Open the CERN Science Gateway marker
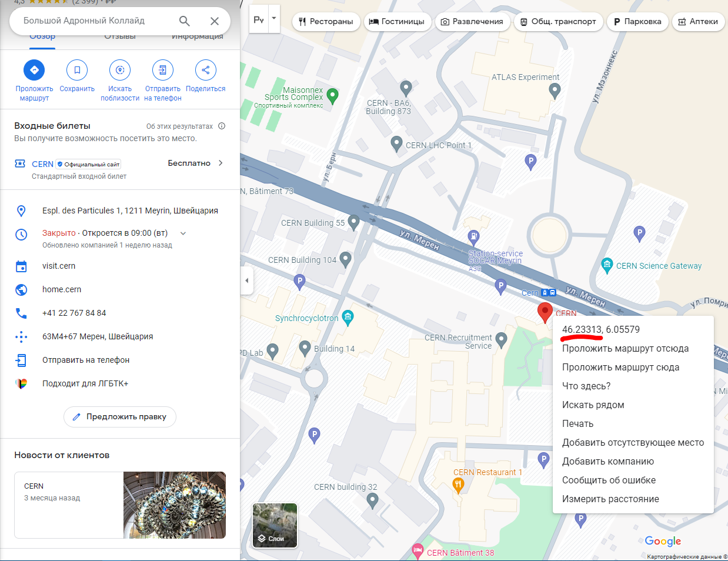This screenshot has height=561, width=728. [607, 266]
